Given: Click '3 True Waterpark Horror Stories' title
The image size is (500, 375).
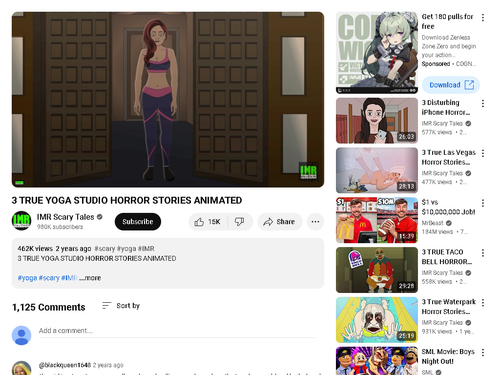Looking at the screenshot, I should pyautogui.click(x=449, y=306).
